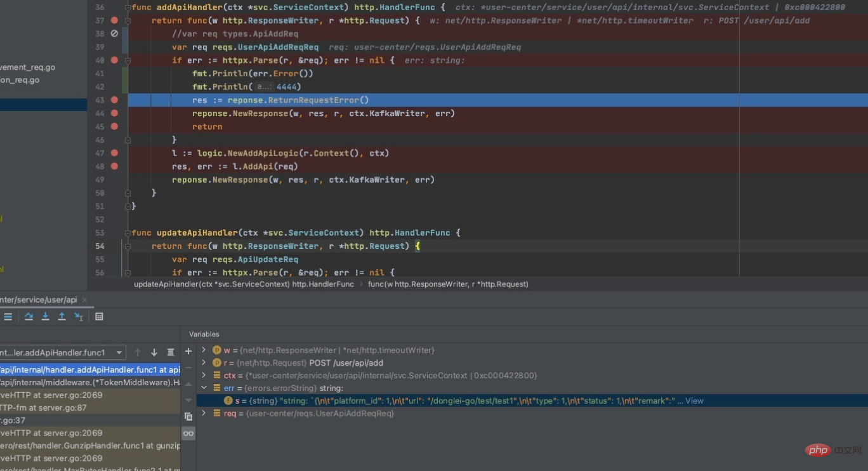Toggle show watches glasses icon
The width and height of the screenshot is (868, 471).
(x=188, y=434)
